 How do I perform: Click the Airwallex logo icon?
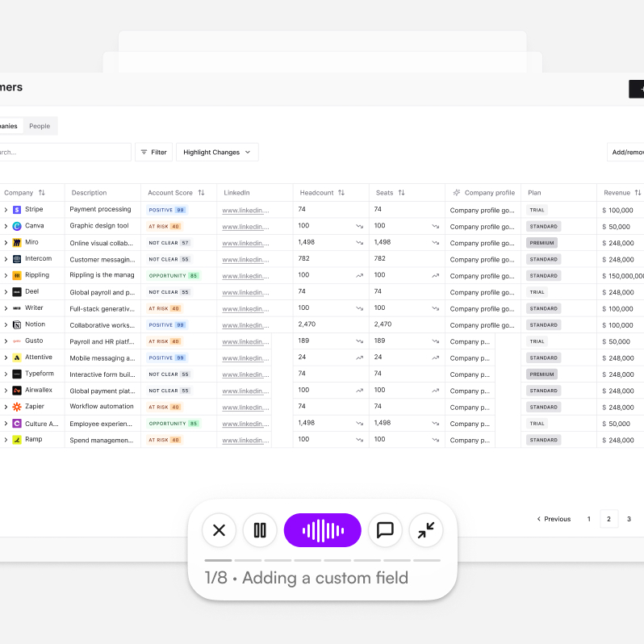click(x=17, y=391)
